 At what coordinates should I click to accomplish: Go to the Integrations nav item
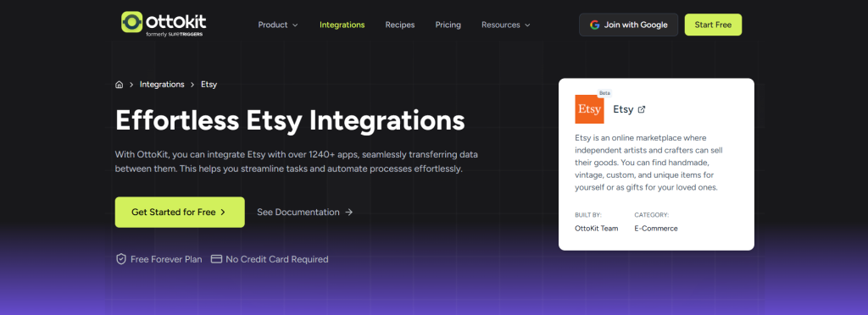click(342, 25)
